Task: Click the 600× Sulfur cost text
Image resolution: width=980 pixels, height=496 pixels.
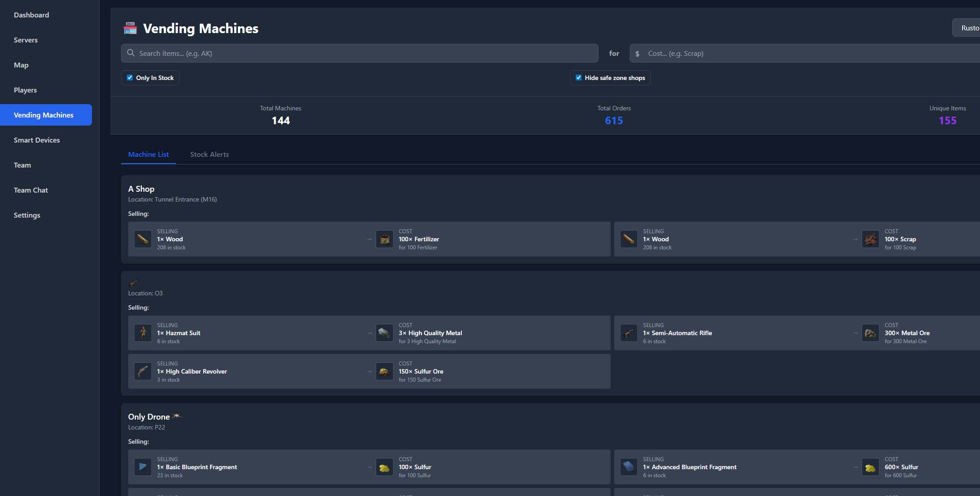Action: (901, 467)
